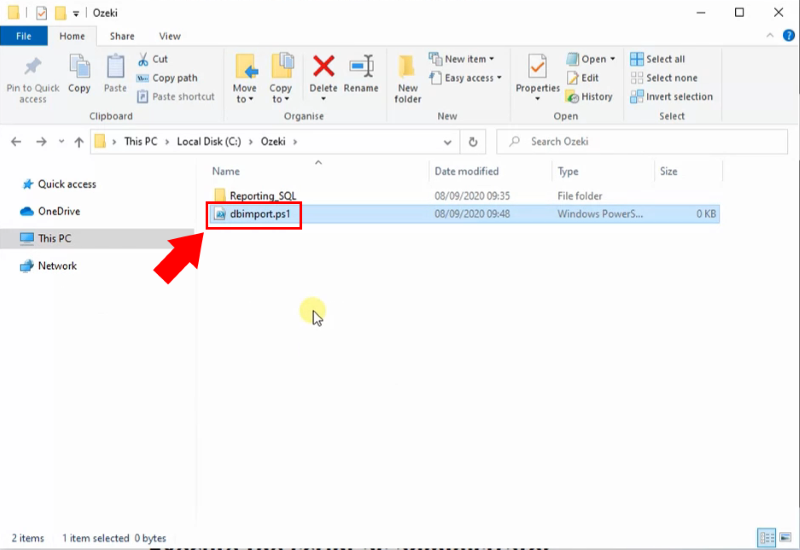Cut the selected file

pos(153,59)
